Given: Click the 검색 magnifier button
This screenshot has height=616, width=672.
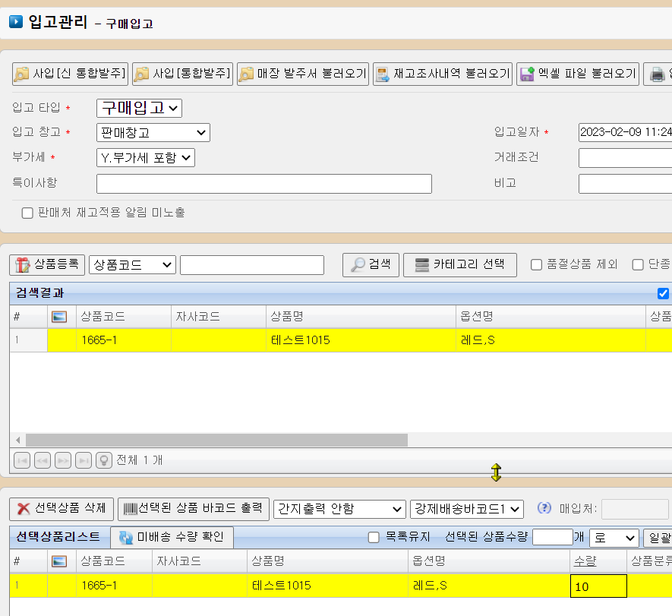Looking at the screenshot, I should point(371,264).
